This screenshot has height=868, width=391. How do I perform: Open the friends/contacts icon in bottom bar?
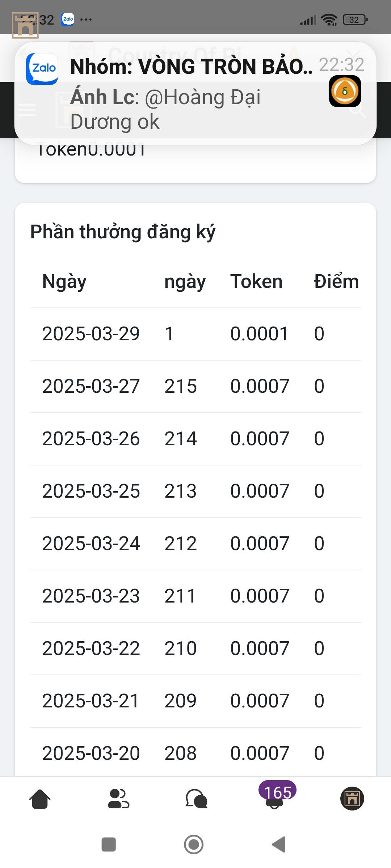tap(118, 799)
